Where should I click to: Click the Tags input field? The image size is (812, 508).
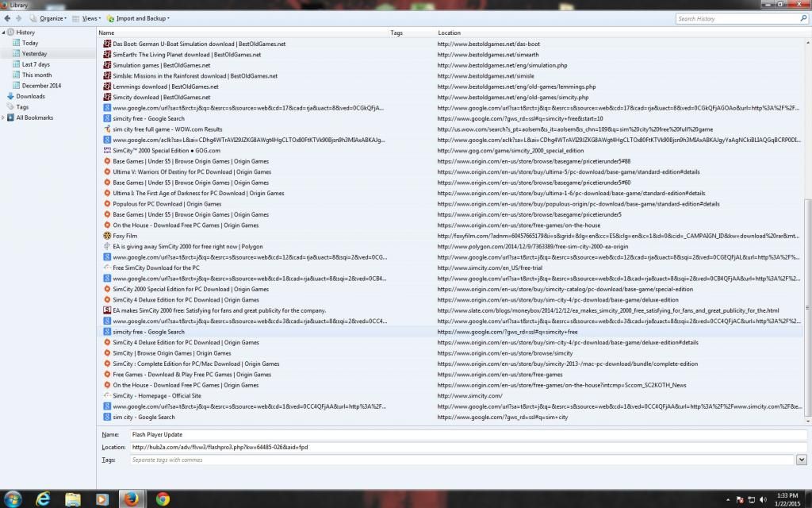click(462, 460)
